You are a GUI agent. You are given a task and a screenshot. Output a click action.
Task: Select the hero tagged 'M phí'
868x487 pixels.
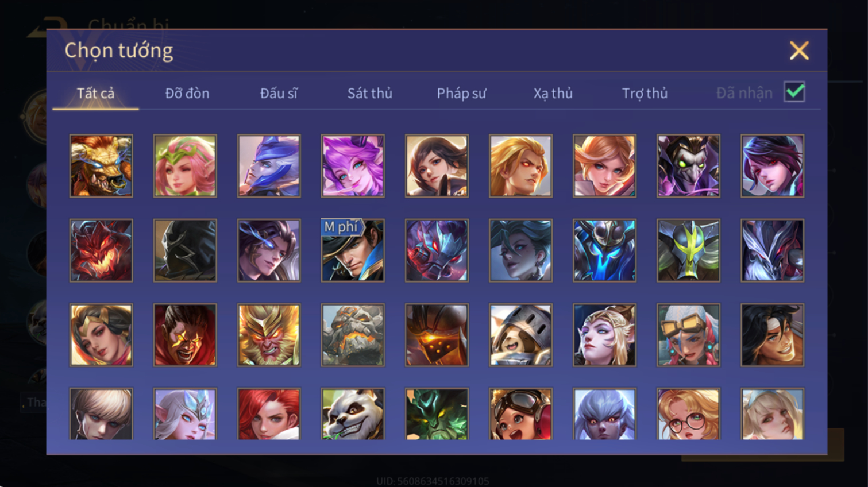[353, 250]
